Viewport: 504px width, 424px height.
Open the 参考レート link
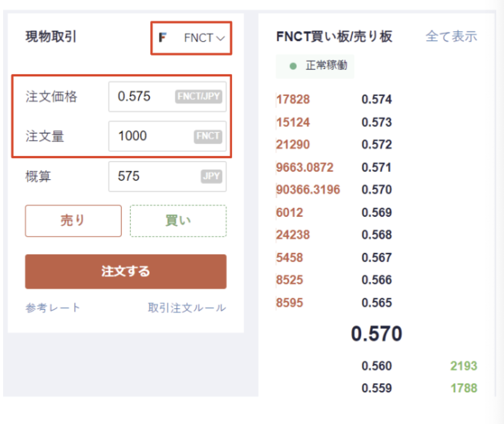pos(53,308)
